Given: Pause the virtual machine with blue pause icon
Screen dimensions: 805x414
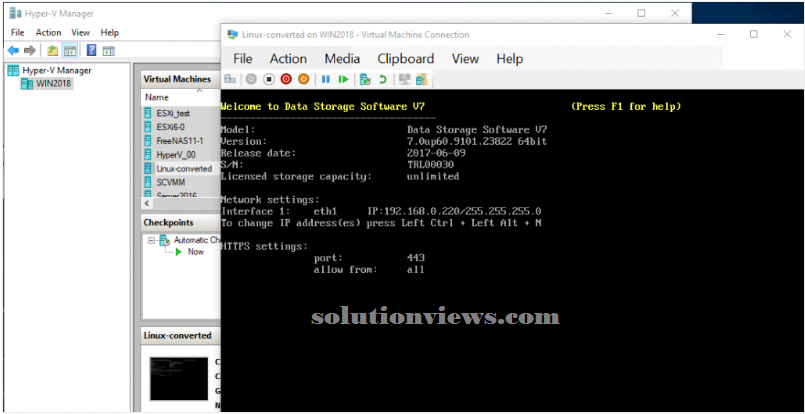Looking at the screenshot, I should click(x=325, y=79).
